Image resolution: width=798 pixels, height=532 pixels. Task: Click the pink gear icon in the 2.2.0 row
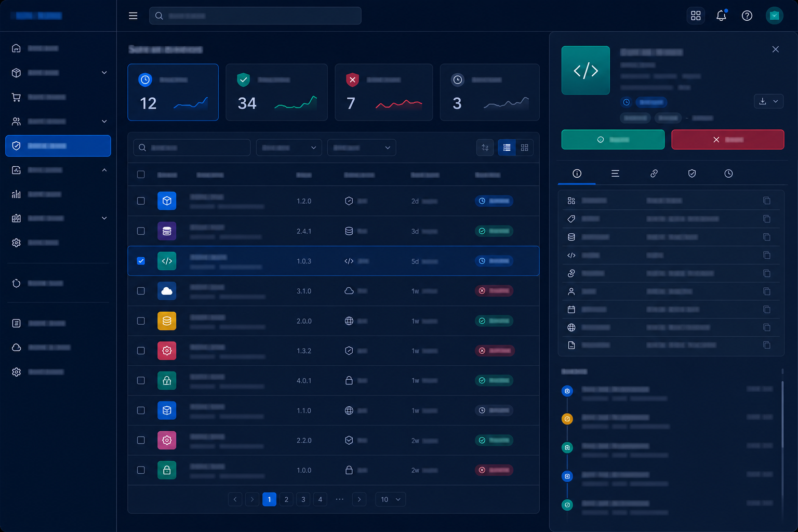[167, 440]
